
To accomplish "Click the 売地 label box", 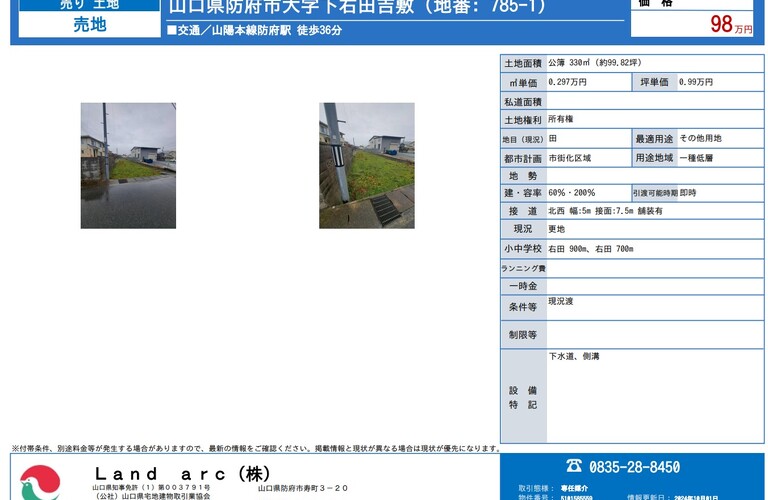I will pos(90,24).
